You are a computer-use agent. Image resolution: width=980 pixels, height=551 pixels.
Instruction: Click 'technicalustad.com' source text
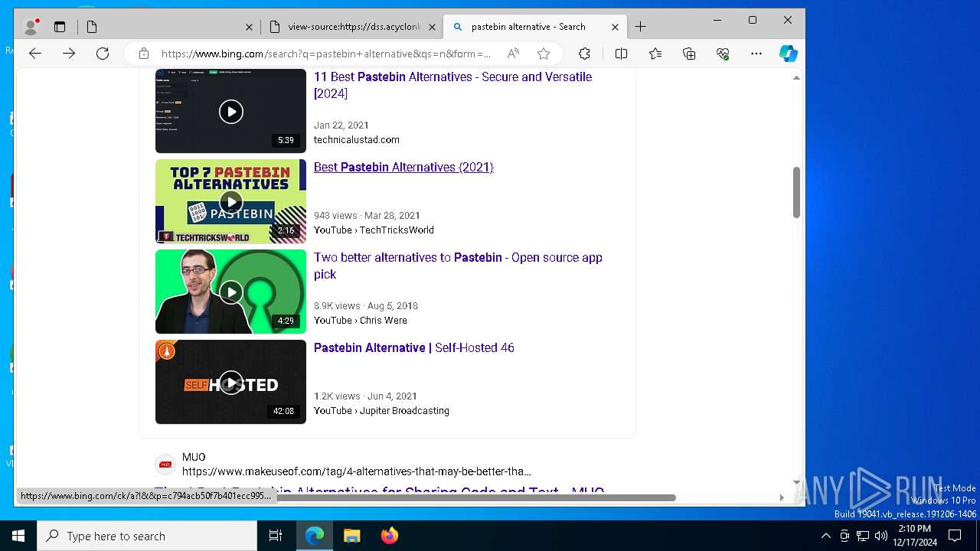click(x=357, y=139)
